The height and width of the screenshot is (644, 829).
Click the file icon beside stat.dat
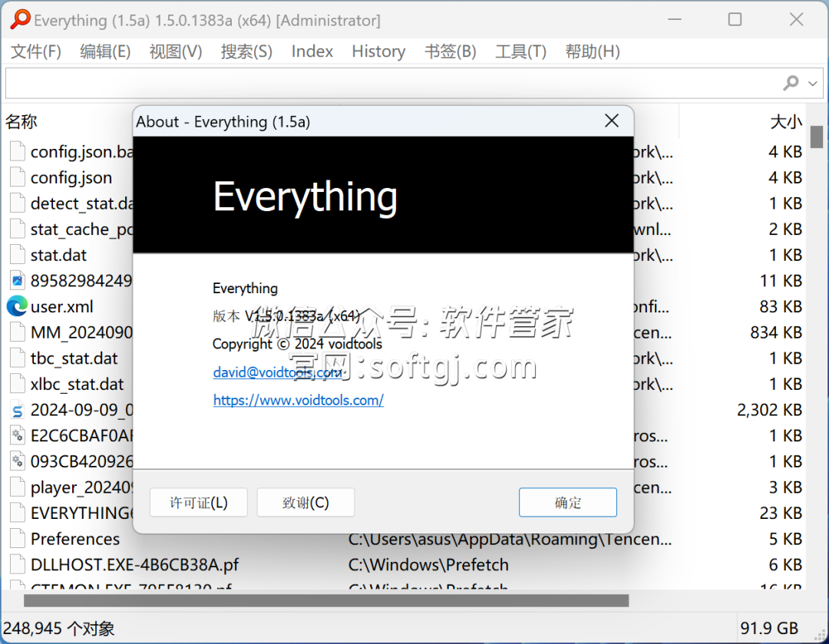18,255
